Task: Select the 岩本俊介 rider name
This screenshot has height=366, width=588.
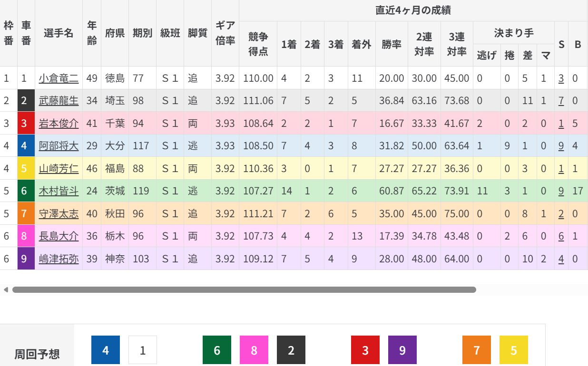Action: [59, 123]
